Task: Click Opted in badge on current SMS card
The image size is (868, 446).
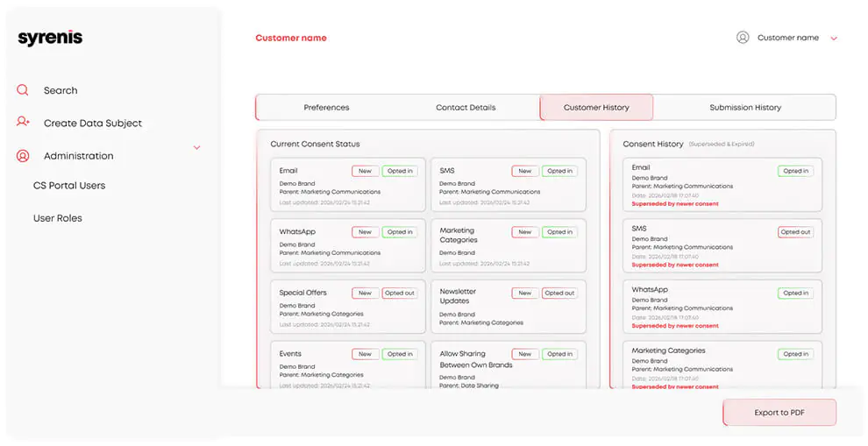Action: click(559, 171)
